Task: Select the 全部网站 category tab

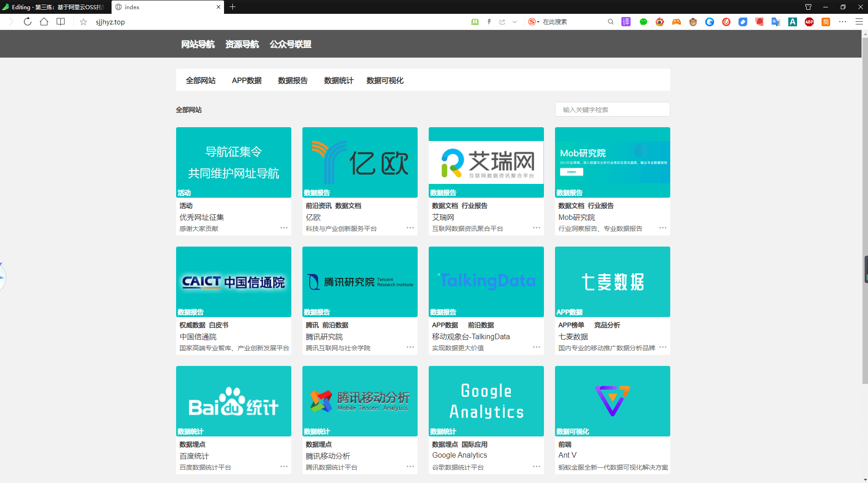Action: click(x=201, y=81)
